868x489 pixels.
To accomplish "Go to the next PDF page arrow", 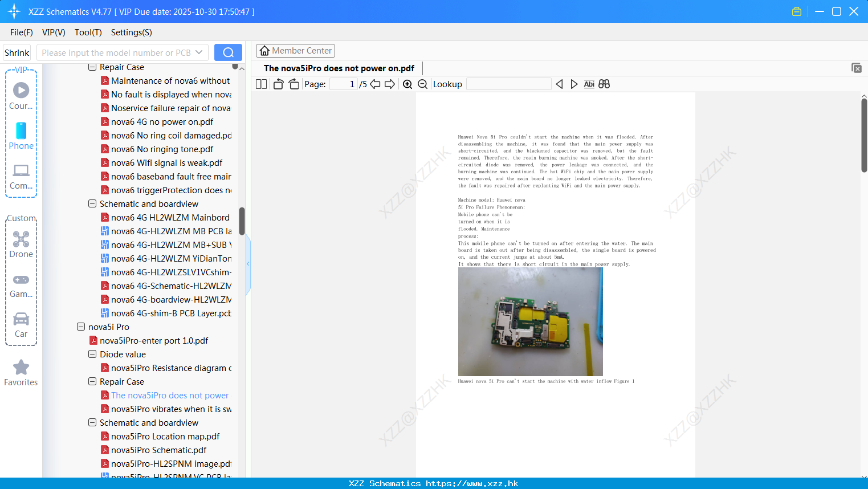I will (x=390, y=84).
